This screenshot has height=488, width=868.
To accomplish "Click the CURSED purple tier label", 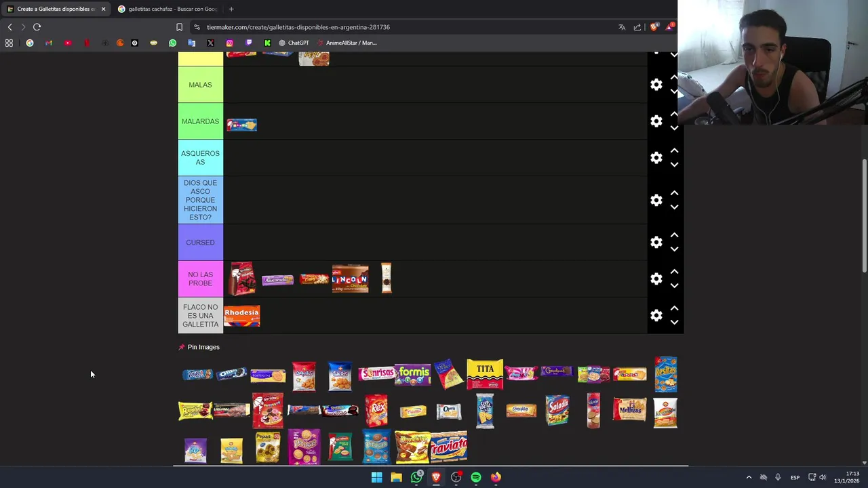I will [x=200, y=243].
